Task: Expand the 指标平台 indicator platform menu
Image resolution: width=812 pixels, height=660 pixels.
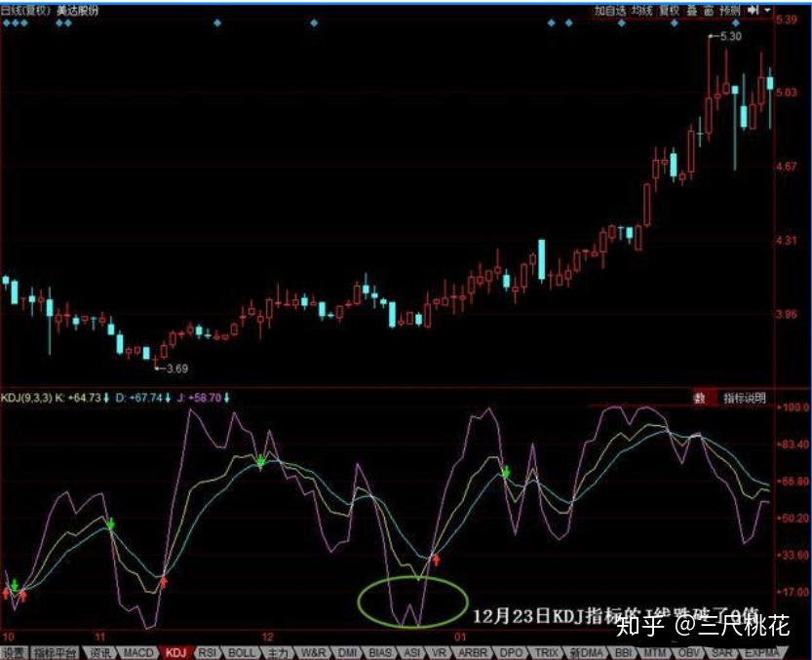Action: [56, 652]
